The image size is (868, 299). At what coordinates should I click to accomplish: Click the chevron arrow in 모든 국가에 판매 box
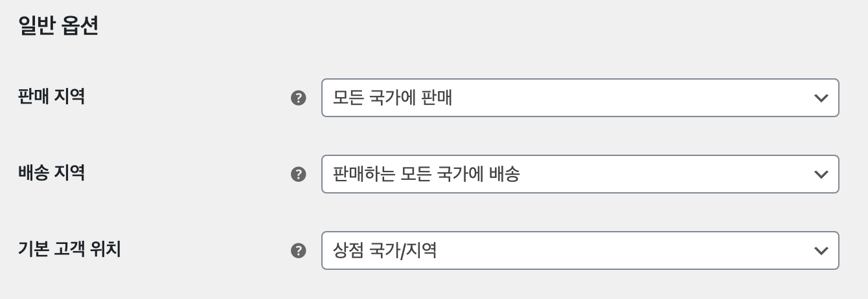coord(821,98)
